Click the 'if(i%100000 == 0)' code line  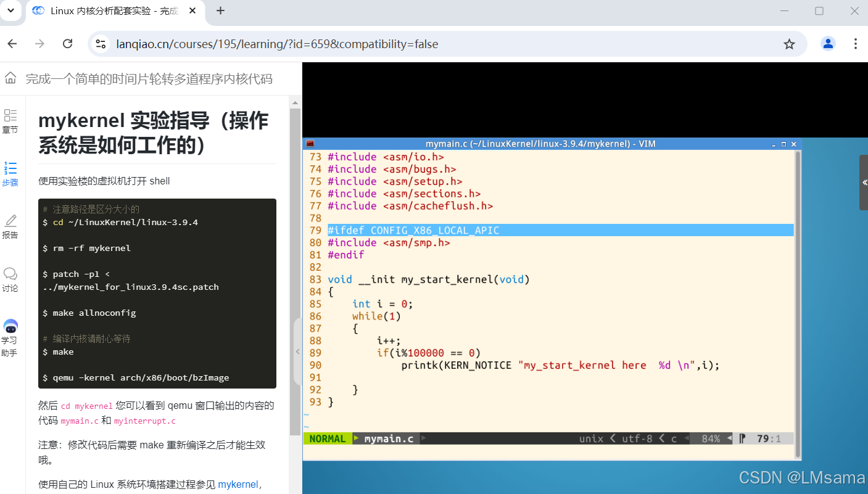(x=429, y=353)
